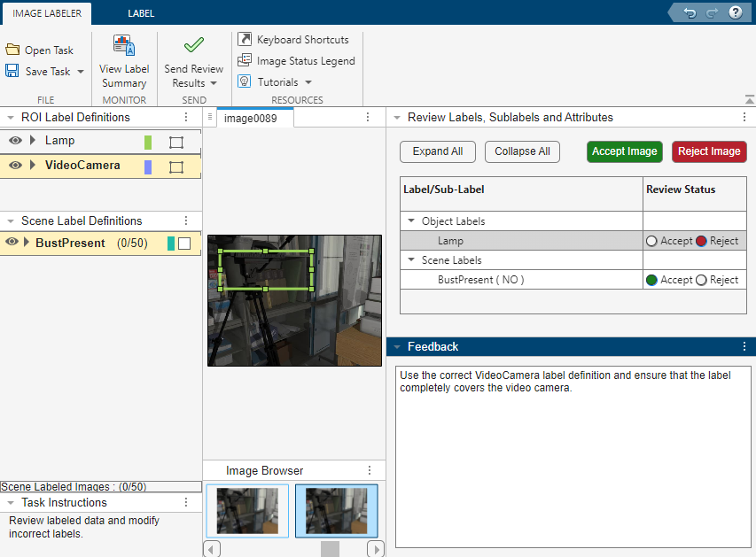Open the Image Status Legend
The height and width of the screenshot is (557, 756).
pyautogui.click(x=297, y=60)
